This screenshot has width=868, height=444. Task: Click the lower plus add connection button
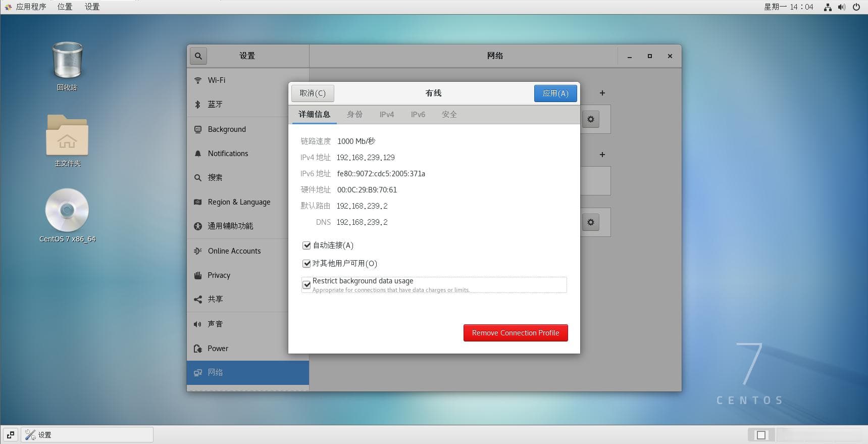(x=602, y=155)
